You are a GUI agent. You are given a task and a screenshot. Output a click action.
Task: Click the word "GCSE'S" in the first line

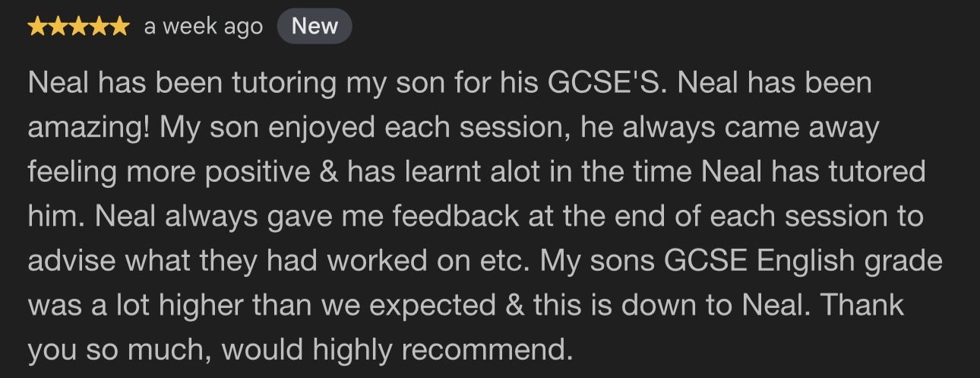(608, 84)
